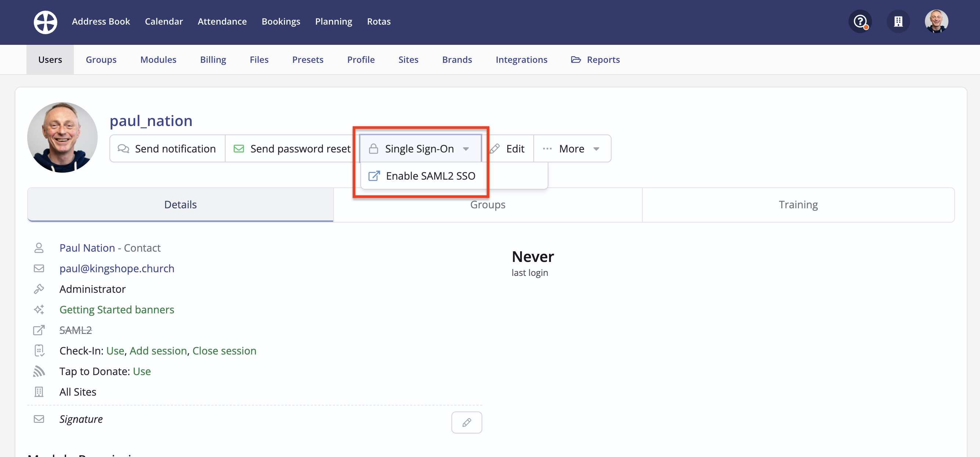Click the Check-In device icon
Screen dimensions: 980x457
point(39,350)
